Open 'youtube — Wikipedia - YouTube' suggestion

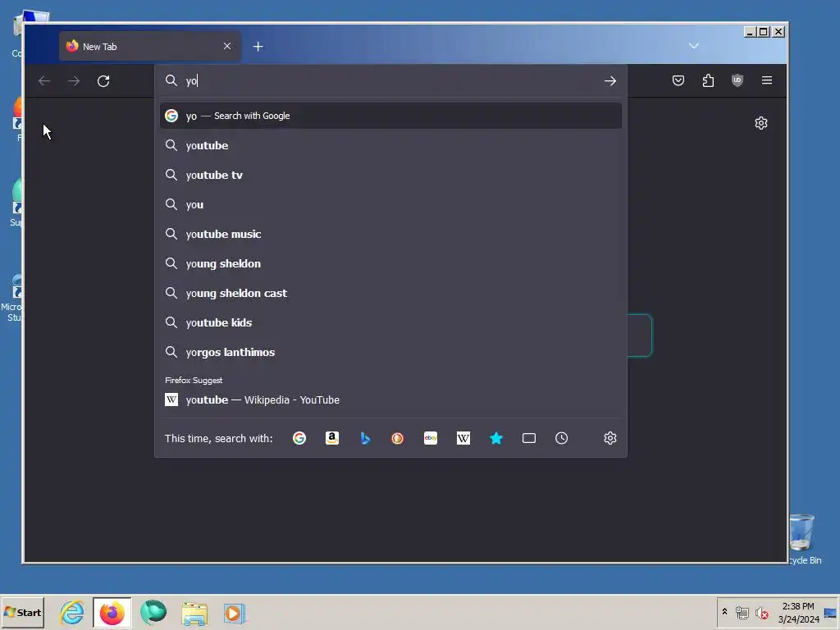click(x=390, y=399)
